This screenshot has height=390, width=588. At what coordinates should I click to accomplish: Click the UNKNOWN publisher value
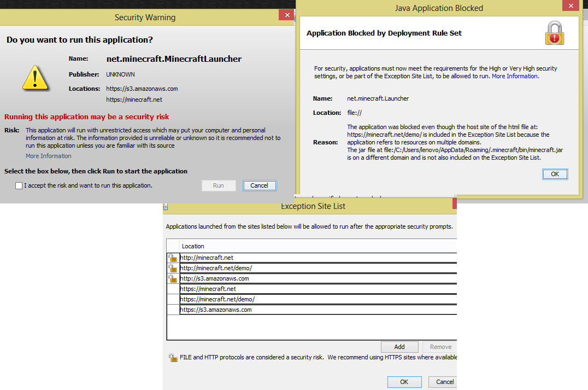120,74
